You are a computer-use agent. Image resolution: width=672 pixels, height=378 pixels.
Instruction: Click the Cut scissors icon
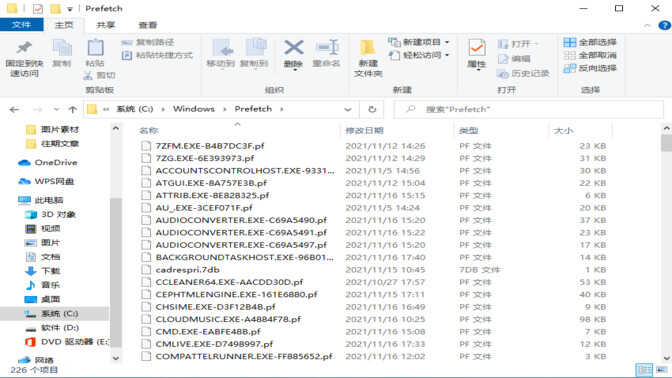(x=88, y=76)
